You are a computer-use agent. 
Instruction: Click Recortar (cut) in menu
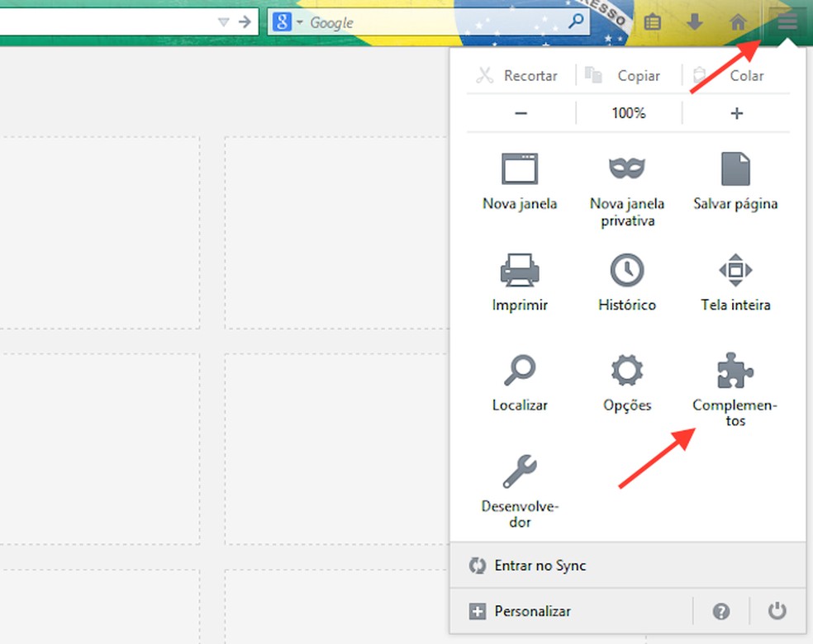pyautogui.click(x=517, y=76)
